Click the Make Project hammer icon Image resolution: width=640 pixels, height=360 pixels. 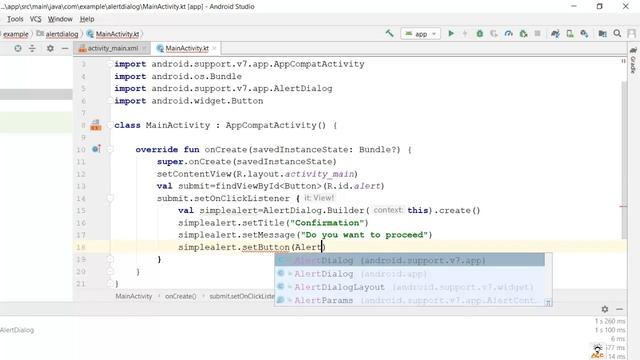[389, 33]
